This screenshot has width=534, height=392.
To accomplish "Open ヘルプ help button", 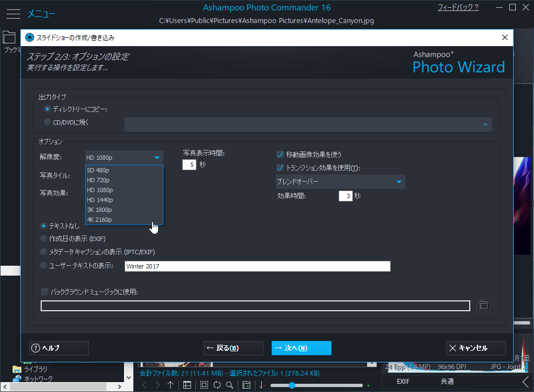I will pyautogui.click(x=59, y=348).
